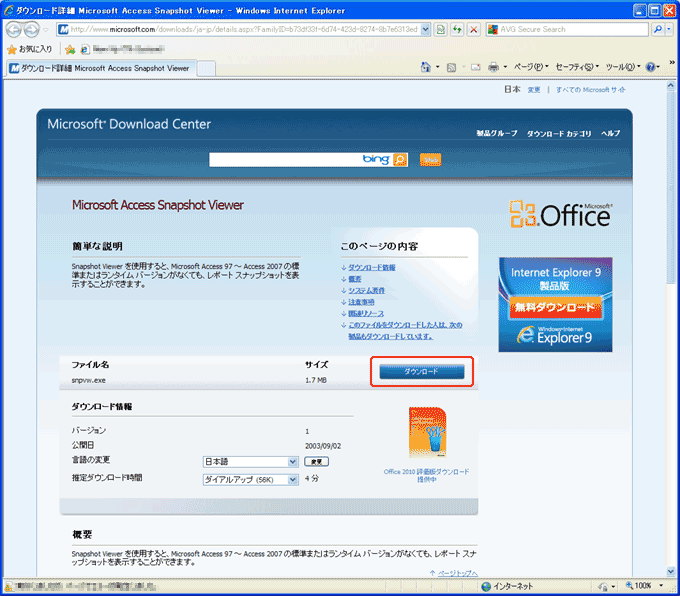
Task: Click the Internet Explorer 9 無料ダウンロード banner
Action: (556, 305)
